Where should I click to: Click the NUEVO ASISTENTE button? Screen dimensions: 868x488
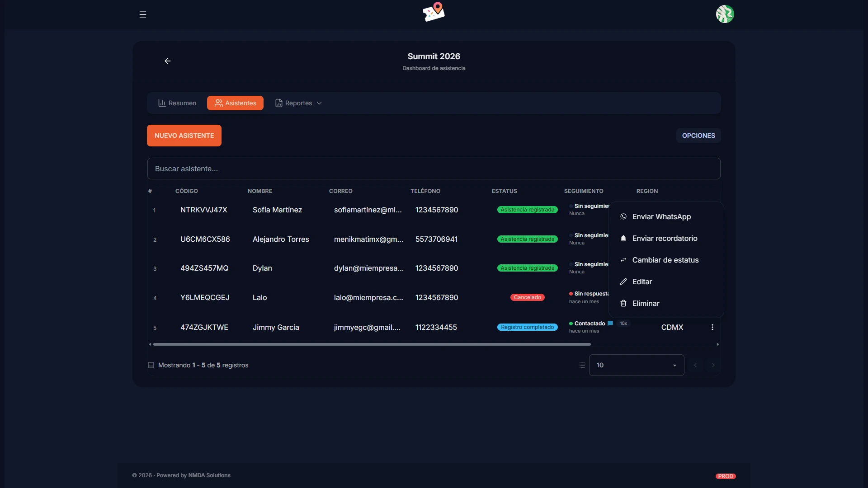(x=184, y=136)
